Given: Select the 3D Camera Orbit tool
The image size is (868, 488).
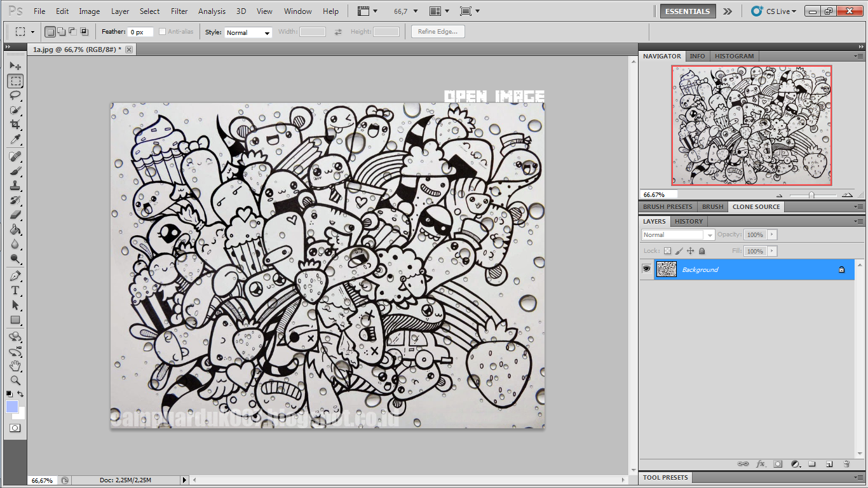Looking at the screenshot, I should click(x=15, y=351).
